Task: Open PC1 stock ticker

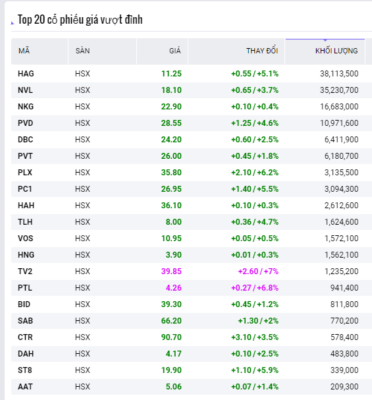Action: pos(25,189)
